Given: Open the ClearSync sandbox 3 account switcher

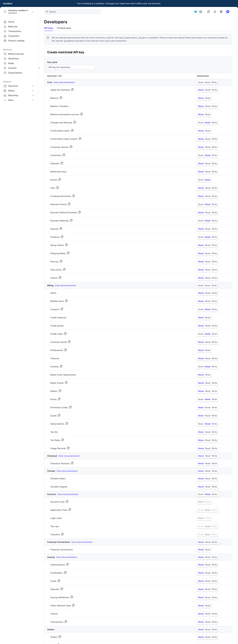Looking at the screenshot, I should coord(19,12).
